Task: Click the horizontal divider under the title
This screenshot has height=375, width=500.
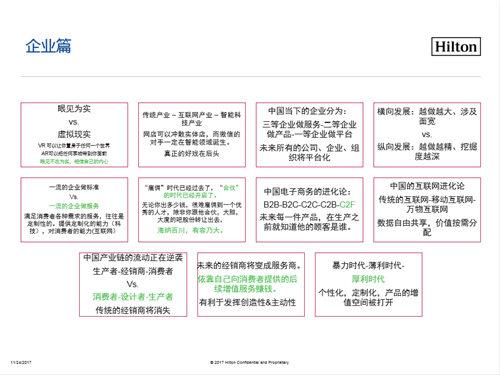Action: tap(251, 77)
